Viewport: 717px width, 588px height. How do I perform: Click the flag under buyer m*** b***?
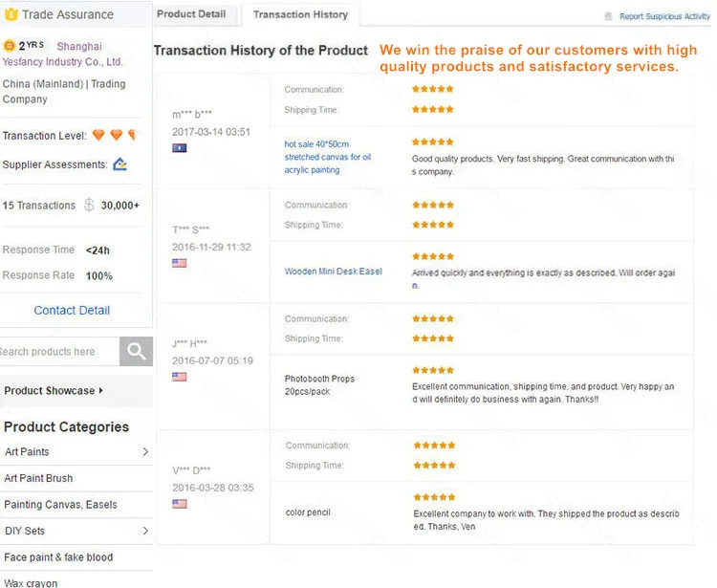(x=179, y=148)
